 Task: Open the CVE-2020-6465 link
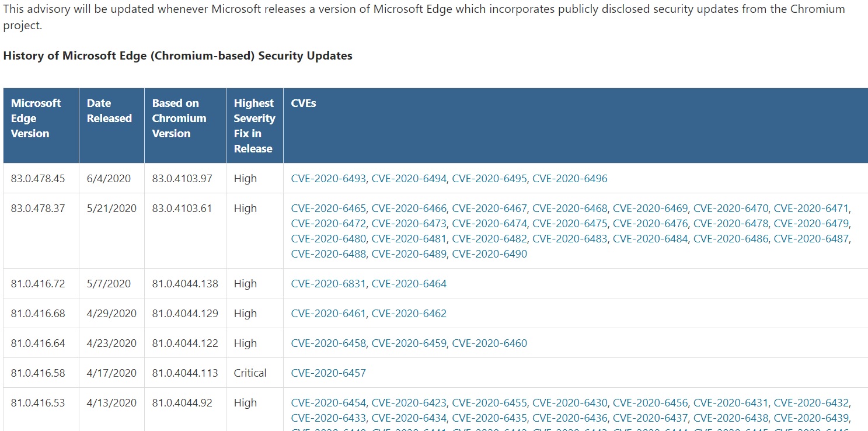coord(329,208)
